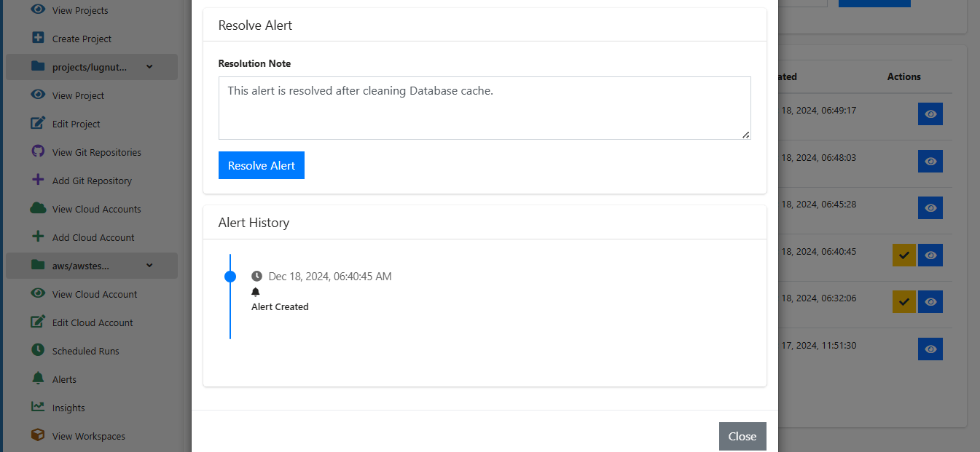Click the Add Git Repository plus icon
The height and width of the screenshot is (452, 980).
(39, 181)
